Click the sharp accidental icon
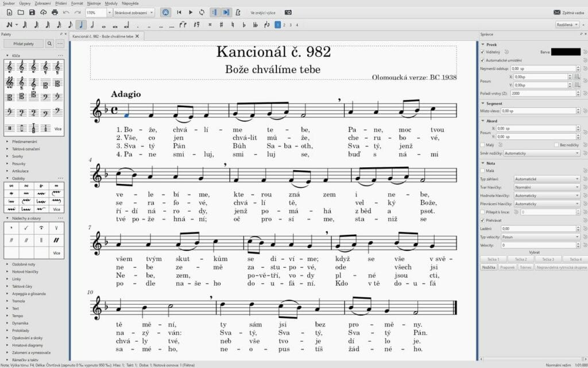 tap(221, 24)
